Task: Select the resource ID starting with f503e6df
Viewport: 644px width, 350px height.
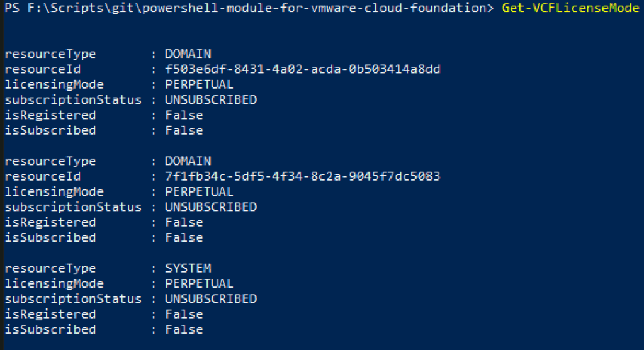Action: coord(302,69)
